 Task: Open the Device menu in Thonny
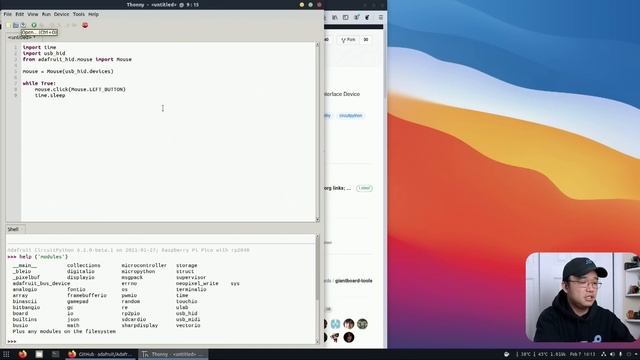tap(62, 14)
